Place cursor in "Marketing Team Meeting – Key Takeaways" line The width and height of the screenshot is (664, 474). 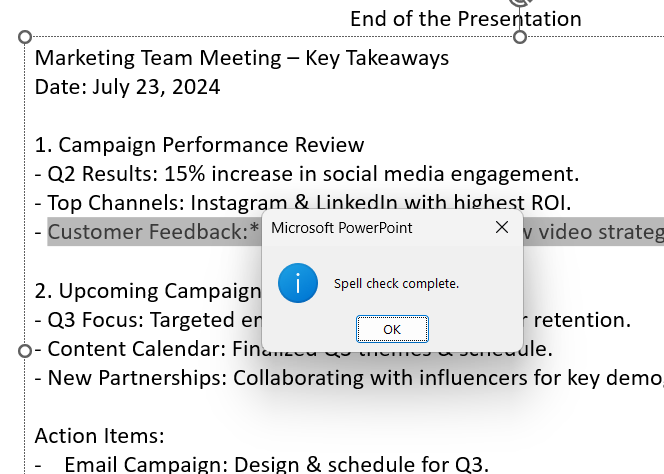click(x=241, y=58)
